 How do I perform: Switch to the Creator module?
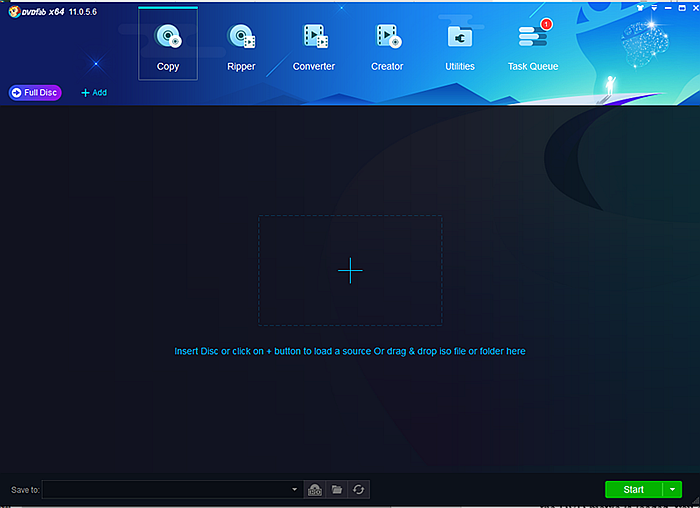(x=387, y=47)
